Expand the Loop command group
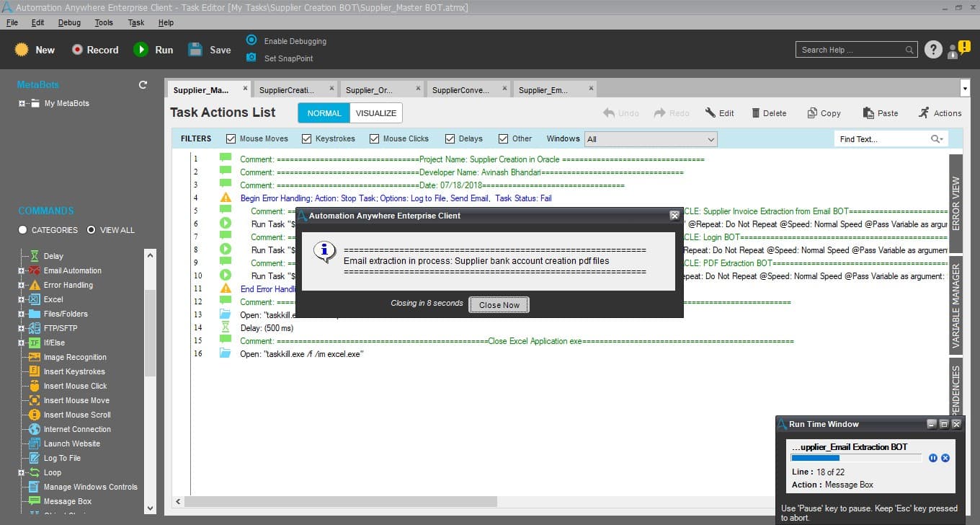The height and width of the screenshot is (525, 980). [22, 472]
